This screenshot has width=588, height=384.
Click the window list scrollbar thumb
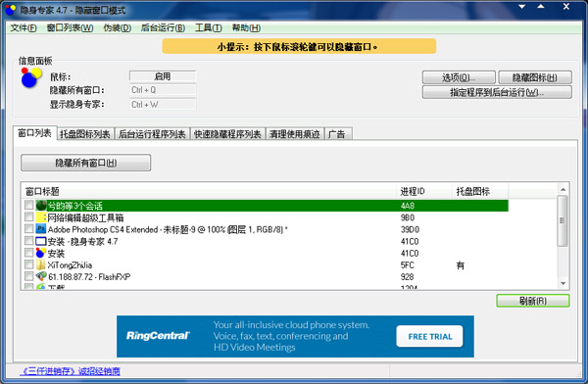563,220
